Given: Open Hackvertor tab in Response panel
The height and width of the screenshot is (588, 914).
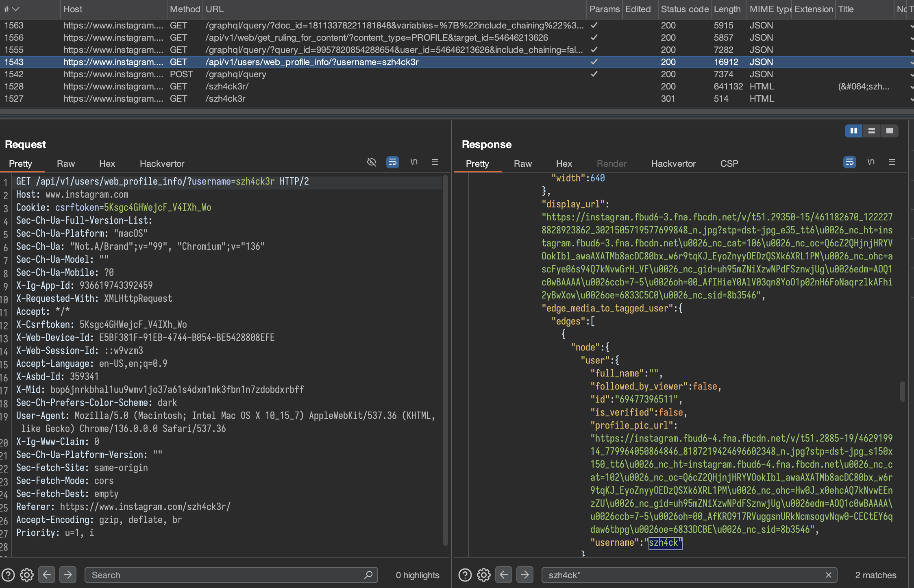Looking at the screenshot, I should click(x=673, y=163).
